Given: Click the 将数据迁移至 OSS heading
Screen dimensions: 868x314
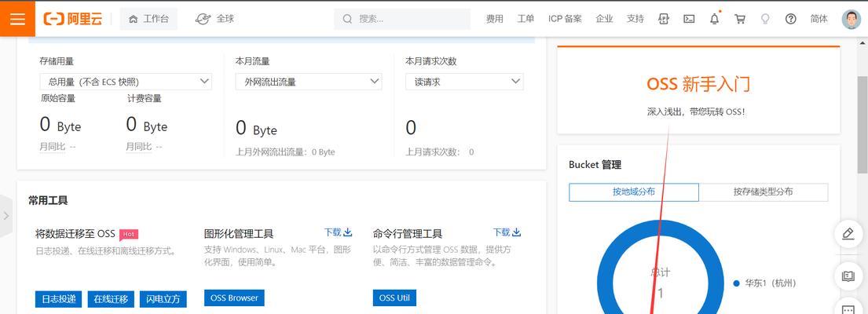Looking at the screenshot, I should 75,234.
